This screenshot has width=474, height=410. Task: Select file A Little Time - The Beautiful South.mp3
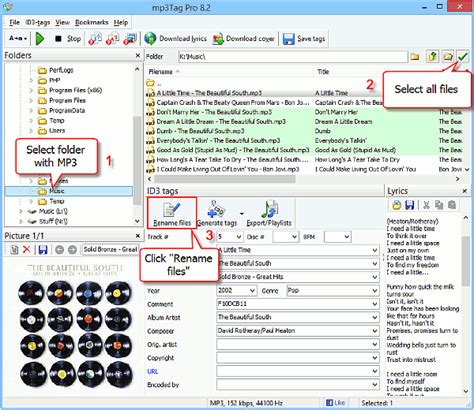click(209, 93)
